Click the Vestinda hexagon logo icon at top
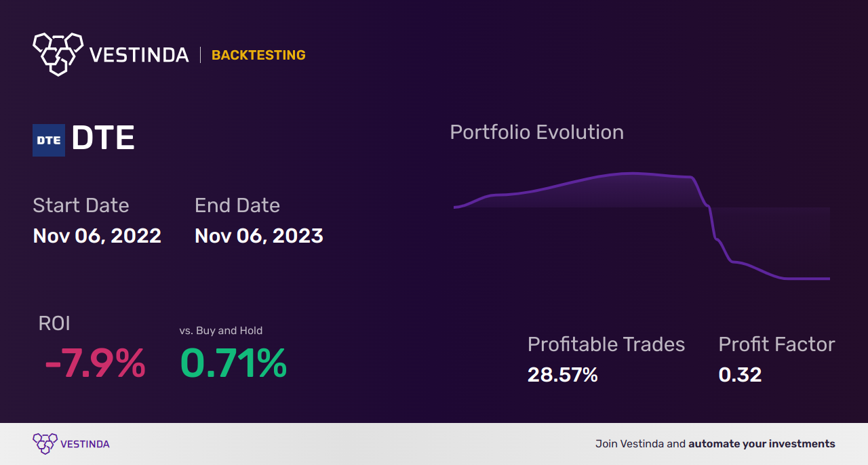Screen dimensions: 868x465 (58, 54)
